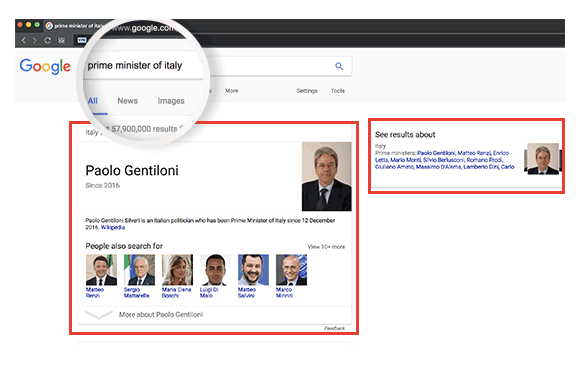Open the Wikipedia link in the description

113,227
